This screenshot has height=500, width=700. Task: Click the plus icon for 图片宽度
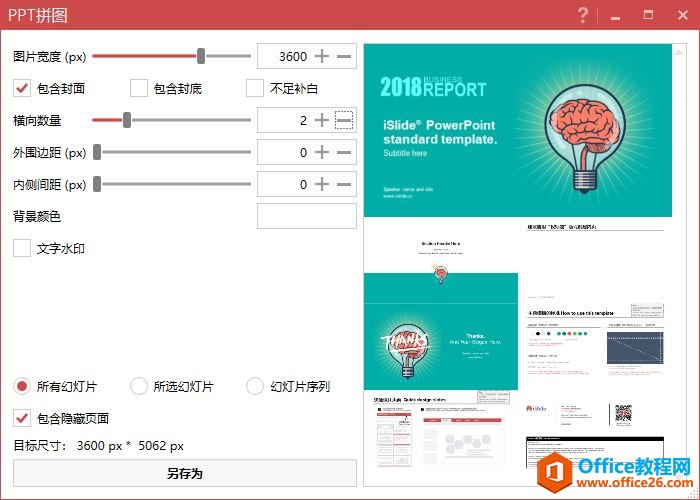(322, 56)
